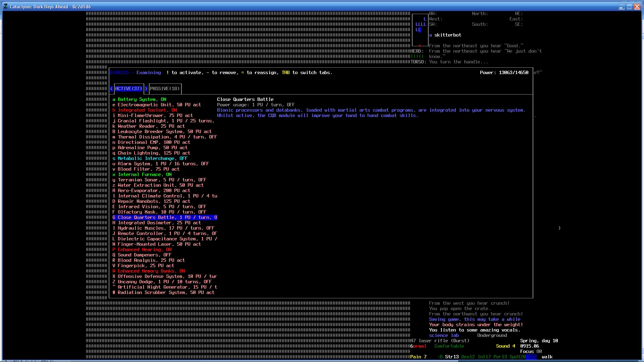Click the Power 13063/14650 readout
The height and width of the screenshot is (362, 644).
(504, 73)
